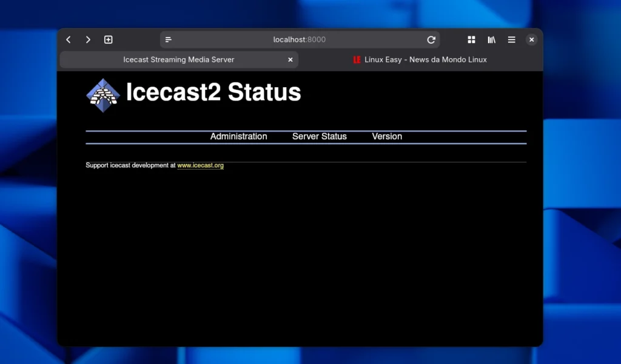Click the Linux Easy favicon
This screenshot has width=621, height=364.
click(x=357, y=59)
